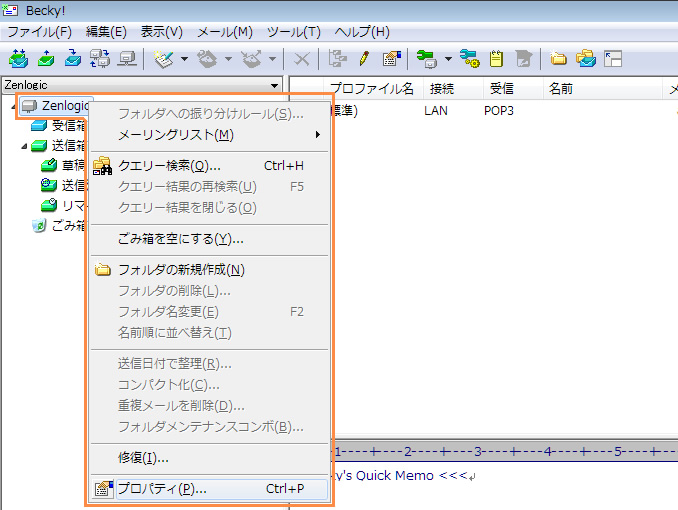Choose フォルダの新規作成 menu entry
Image resolution: width=678 pixels, height=510 pixels.
pyautogui.click(x=181, y=270)
